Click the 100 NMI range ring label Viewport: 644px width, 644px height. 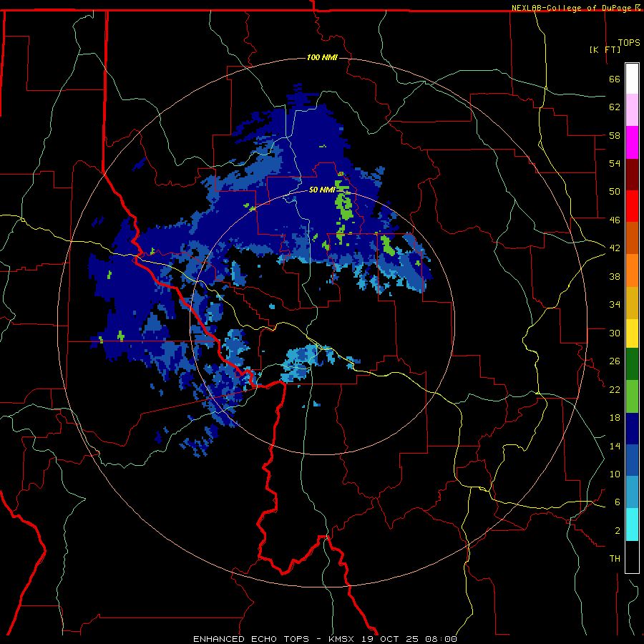tap(322, 57)
